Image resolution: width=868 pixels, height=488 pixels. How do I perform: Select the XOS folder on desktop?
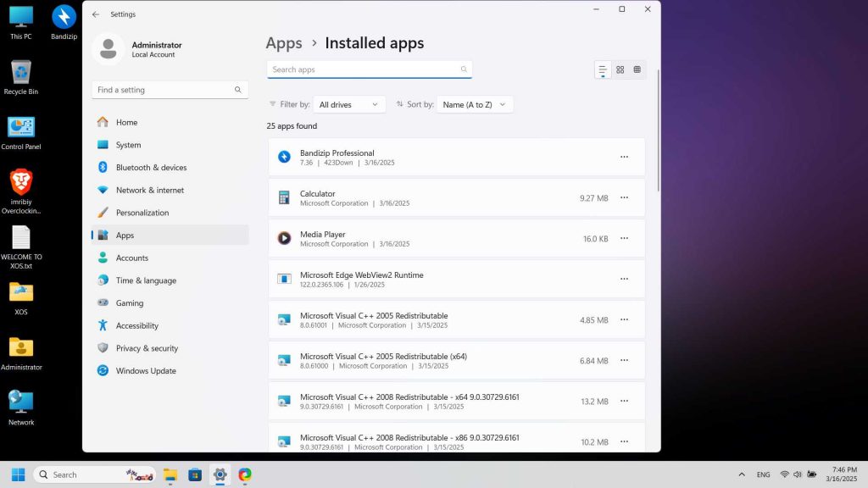(21, 299)
